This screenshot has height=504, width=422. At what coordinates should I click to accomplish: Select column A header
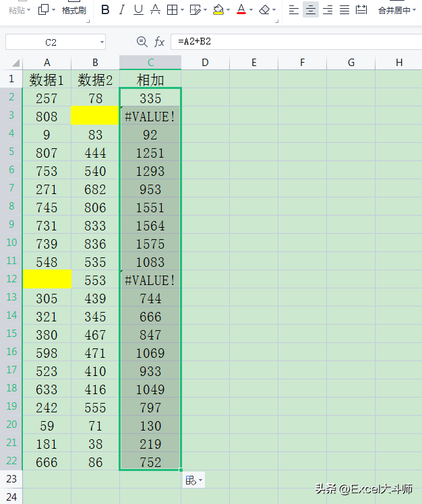(x=47, y=62)
